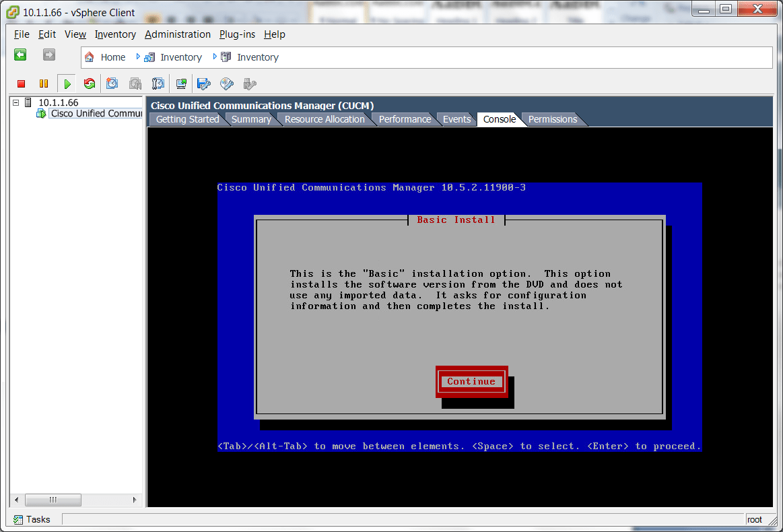Open the Plug-ins menu
This screenshot has height=532, width=783.
pyautogui.click(x=237, y=34)
